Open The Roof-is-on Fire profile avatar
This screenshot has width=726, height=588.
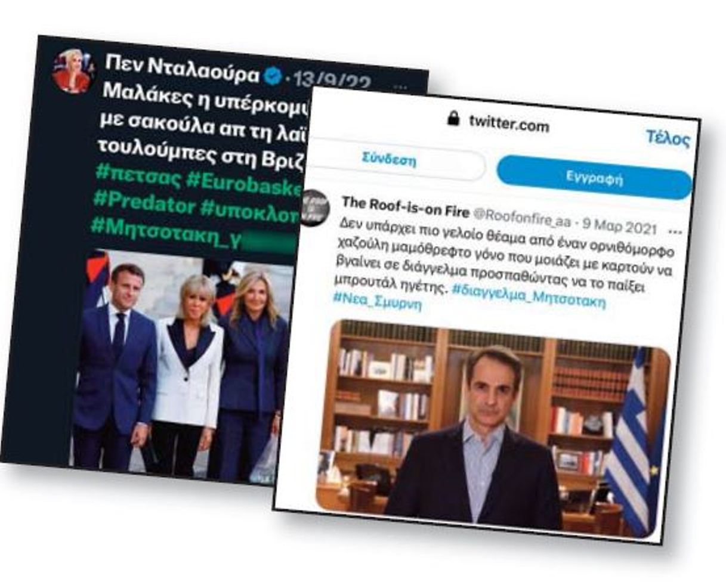tap(316, 207)
